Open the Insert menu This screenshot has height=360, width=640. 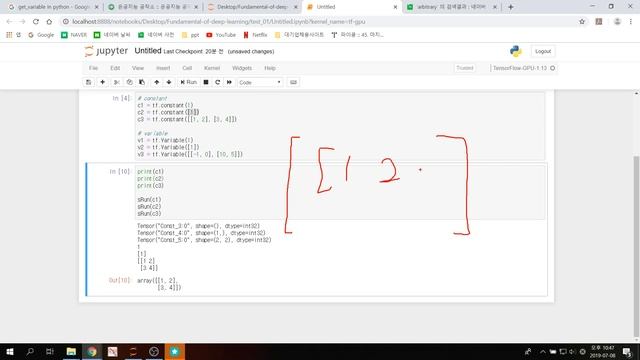coord(163,68)
